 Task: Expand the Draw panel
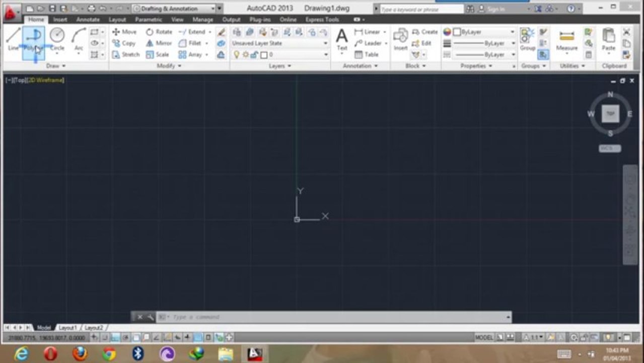point(55,66)
